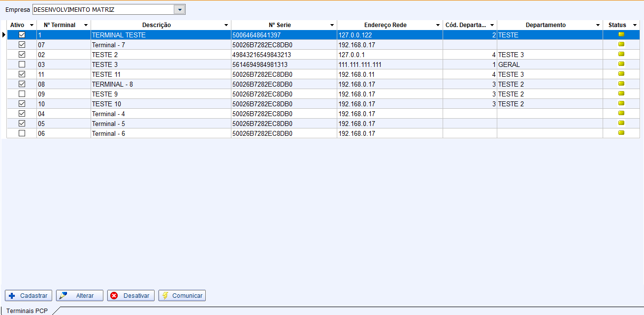
Task: Click the status icon for TESTE 10 row
Action: (x=621, y=103)
